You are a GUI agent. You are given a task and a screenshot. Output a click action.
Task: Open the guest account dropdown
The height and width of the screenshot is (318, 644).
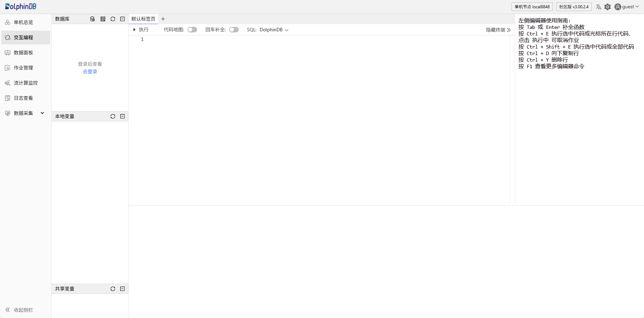click(x=627, y=7)
